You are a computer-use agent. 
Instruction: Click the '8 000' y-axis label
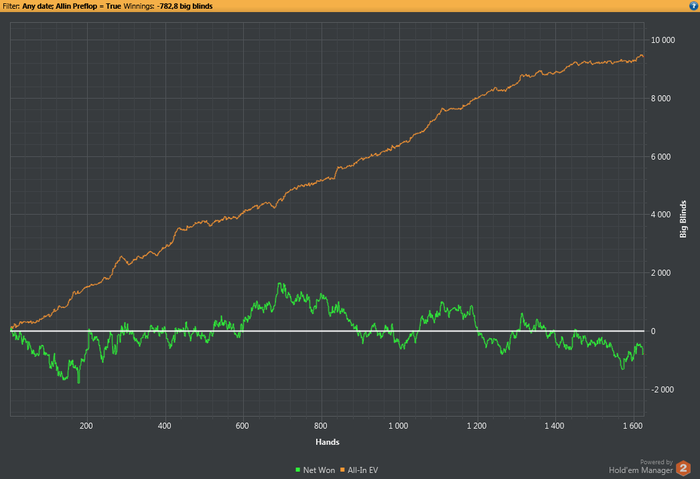click(x=661, y=99)
